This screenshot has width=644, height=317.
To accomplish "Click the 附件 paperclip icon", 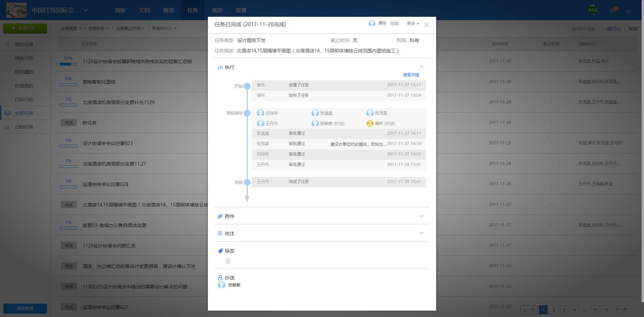I will [x=220, y=216].
